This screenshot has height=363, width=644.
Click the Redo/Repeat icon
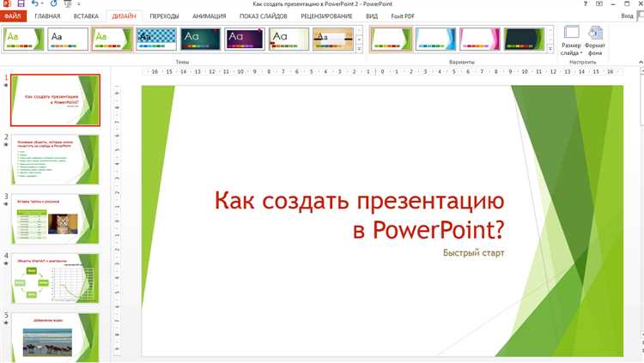pyautogui.click(x=53, y=3)
